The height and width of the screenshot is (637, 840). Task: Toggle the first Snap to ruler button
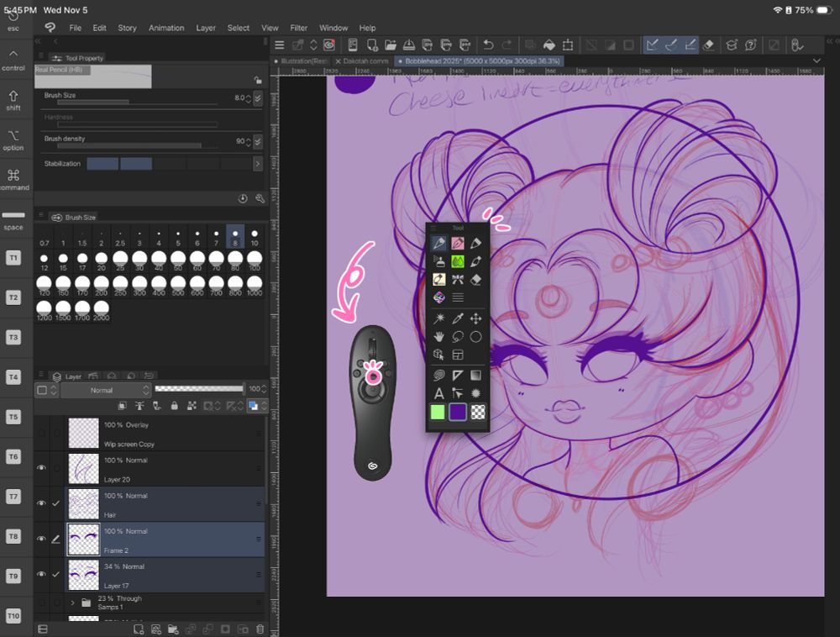[x=652, y=45]
